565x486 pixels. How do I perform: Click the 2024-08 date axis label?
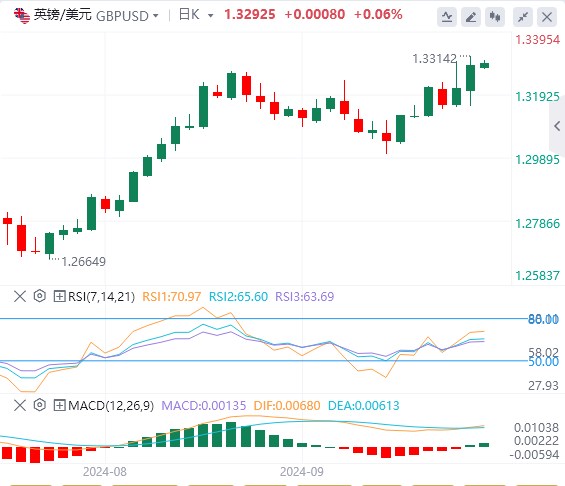click(x=105, y=472)
